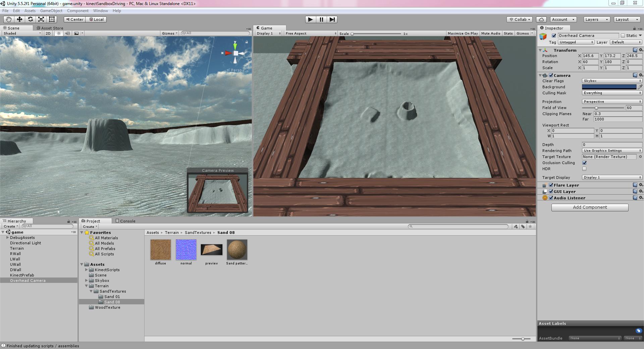This screenshot has width=644, height=349.
Task: Uncheck Occlusion Culling
Action: (584, 163)
